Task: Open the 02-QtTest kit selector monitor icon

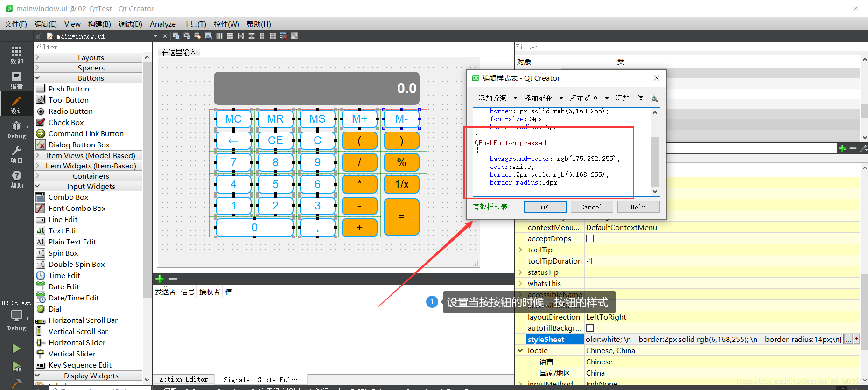Action: [x=17, y=316]
